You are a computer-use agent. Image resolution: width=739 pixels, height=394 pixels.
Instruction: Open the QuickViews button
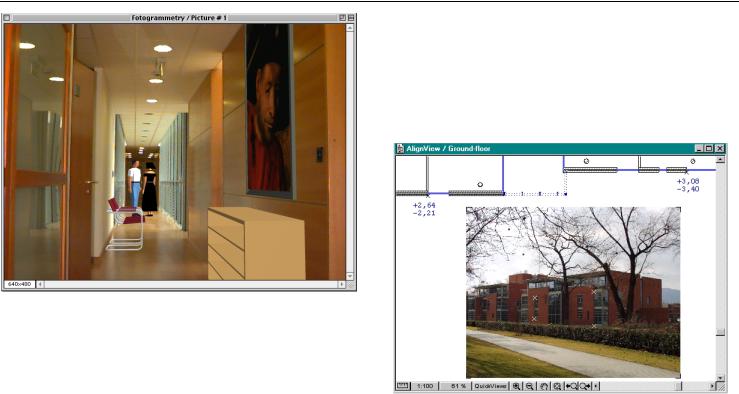490,386
